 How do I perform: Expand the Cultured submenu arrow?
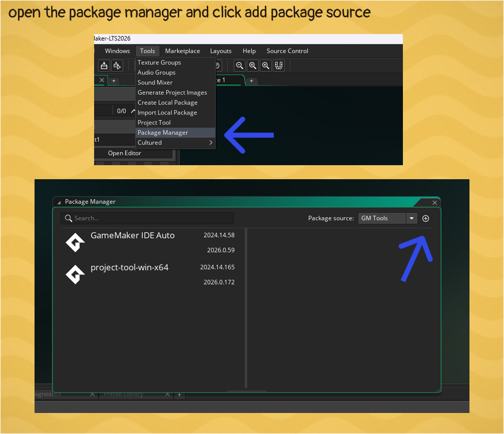[211, 143]
